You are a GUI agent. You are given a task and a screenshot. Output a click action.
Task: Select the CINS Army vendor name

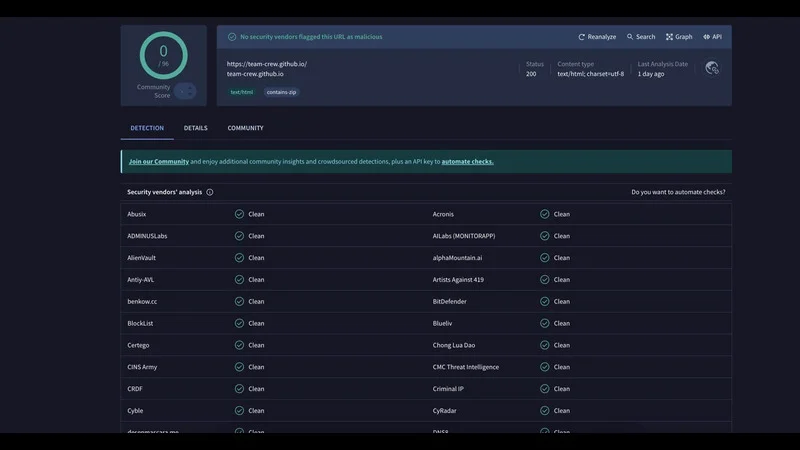[142, 367]
